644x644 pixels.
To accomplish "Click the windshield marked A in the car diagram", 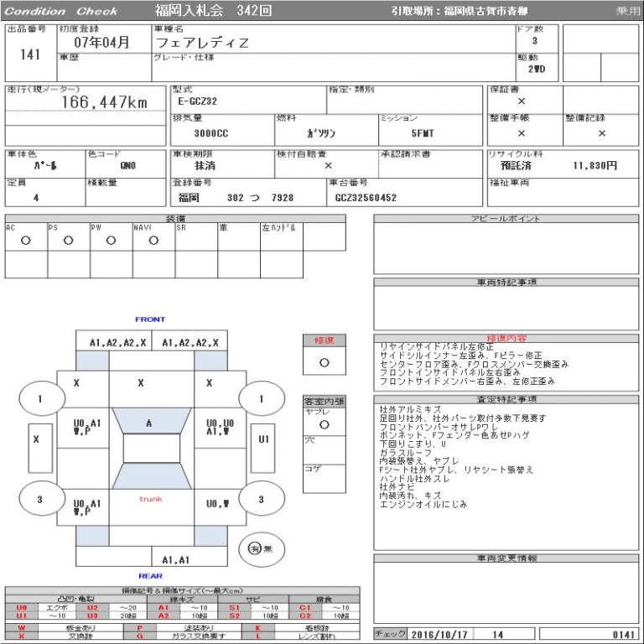I will 149,423.
